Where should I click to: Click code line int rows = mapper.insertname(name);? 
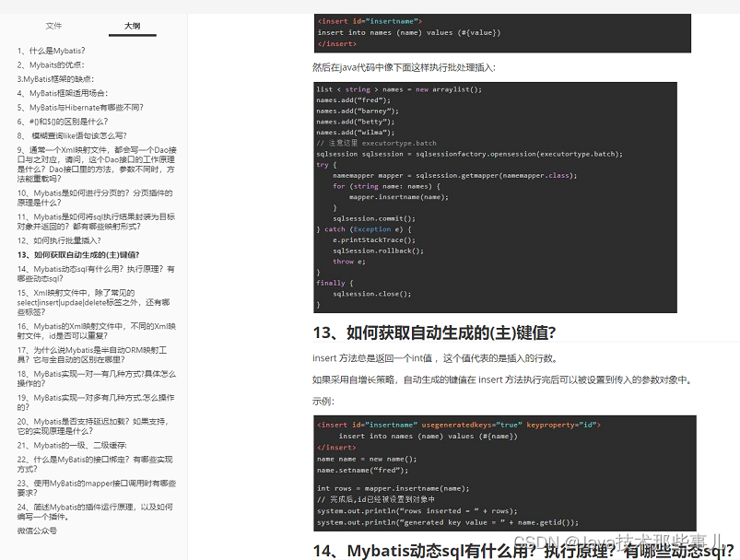pyautogui.click(x=393, y=488)
